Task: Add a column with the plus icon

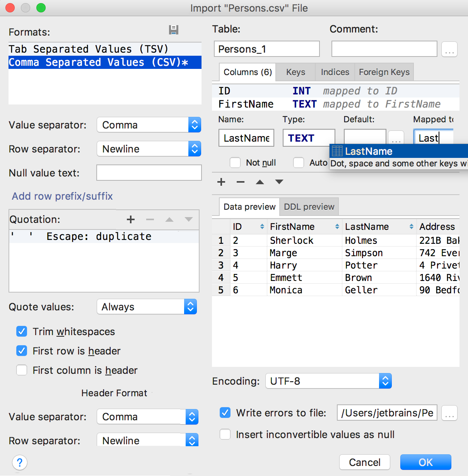Action: coord(221,182)
